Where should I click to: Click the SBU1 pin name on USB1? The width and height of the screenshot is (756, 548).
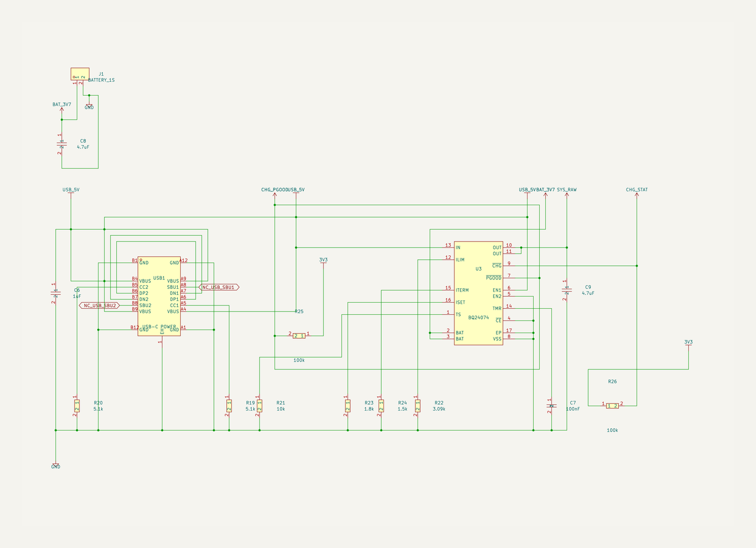coord(173,287)
